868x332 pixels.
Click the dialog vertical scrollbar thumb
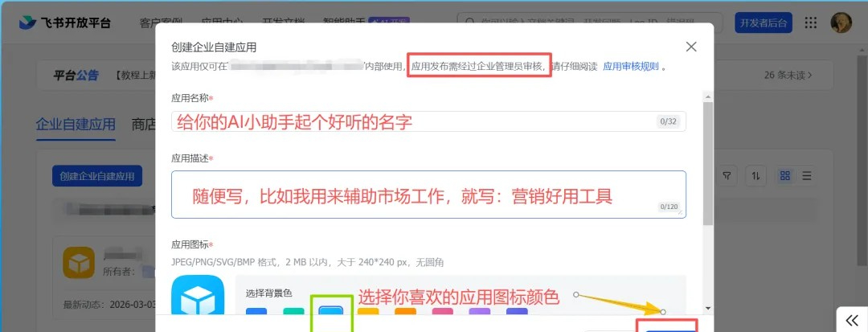coord(708,163)
